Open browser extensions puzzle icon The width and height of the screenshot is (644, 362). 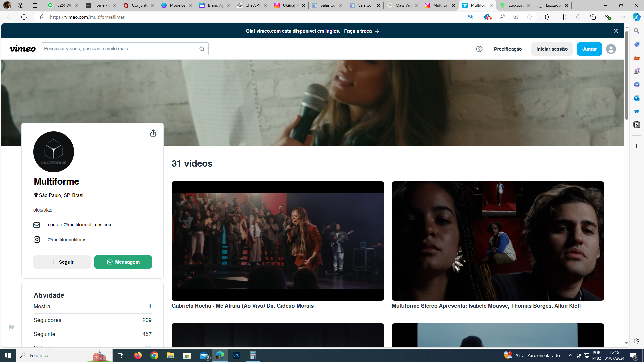[547, 17]
